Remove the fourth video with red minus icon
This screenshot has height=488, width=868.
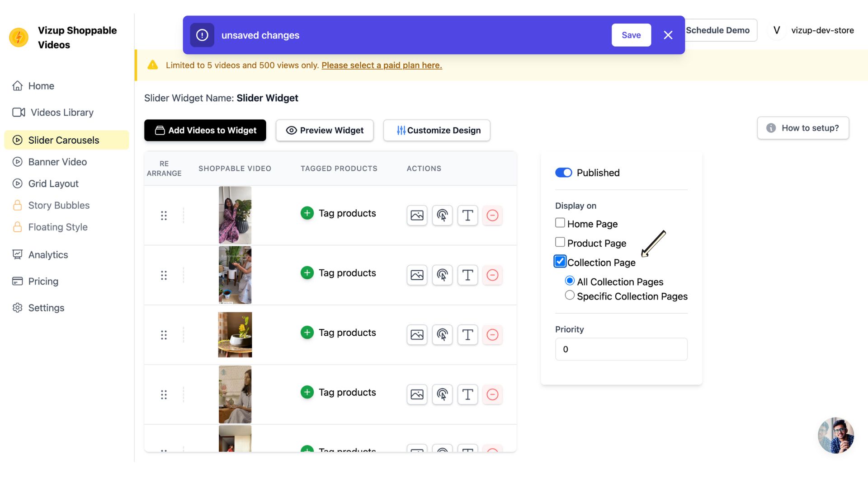[x=492, y=394]
